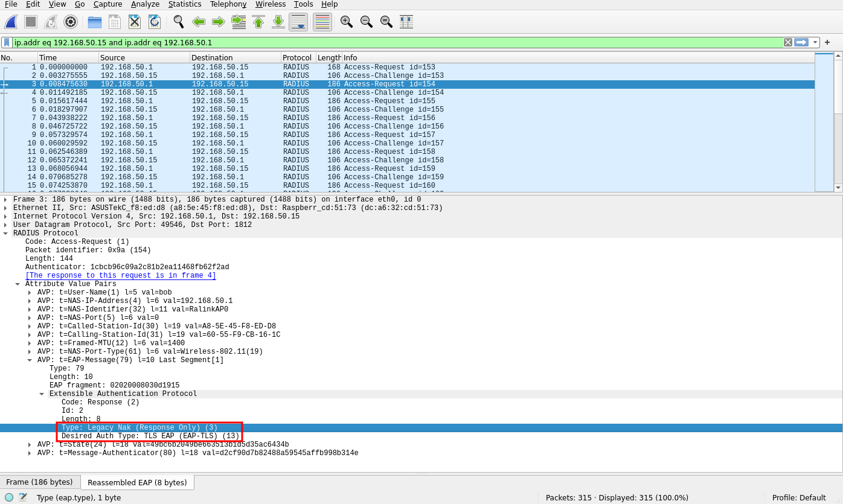Go to the last packet

click(x=278, y=22)
